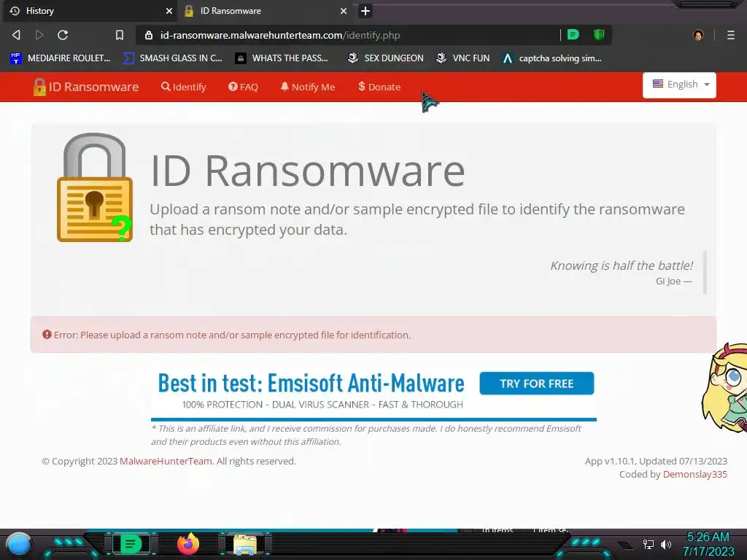Click the error alert exclamation icon
This screenshot has height=560, width=747.
coord(47,335)
